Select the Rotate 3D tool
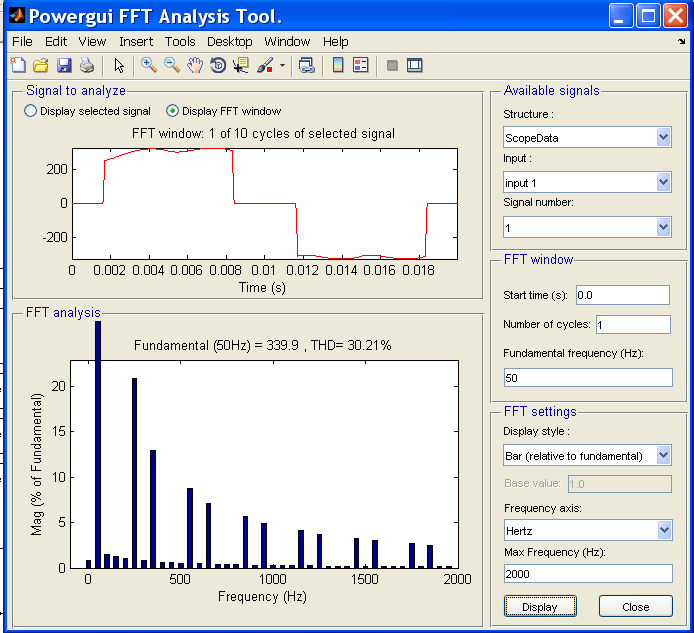 coord(218,66)
